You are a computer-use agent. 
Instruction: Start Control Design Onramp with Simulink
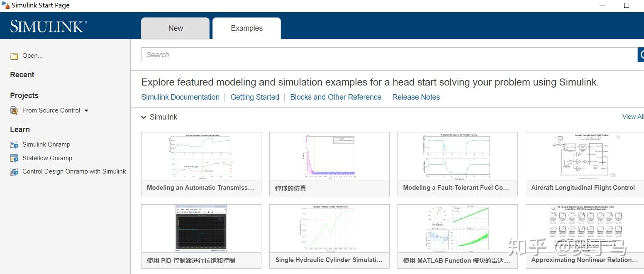tap(74, 171)
